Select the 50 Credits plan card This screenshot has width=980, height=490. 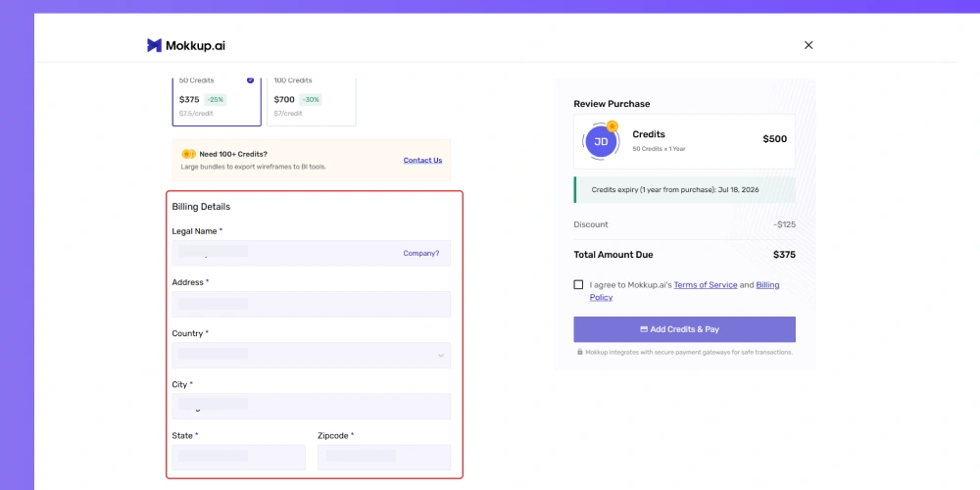click(x=217, y=101)
